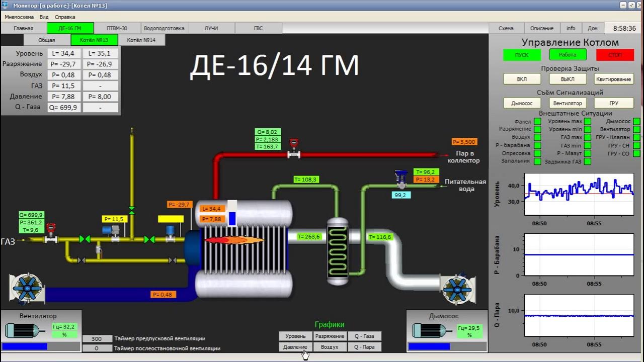Screen dimensions: 644x362
Task: Click the Дымосос frequency progress bar
Action: (447, 346)
